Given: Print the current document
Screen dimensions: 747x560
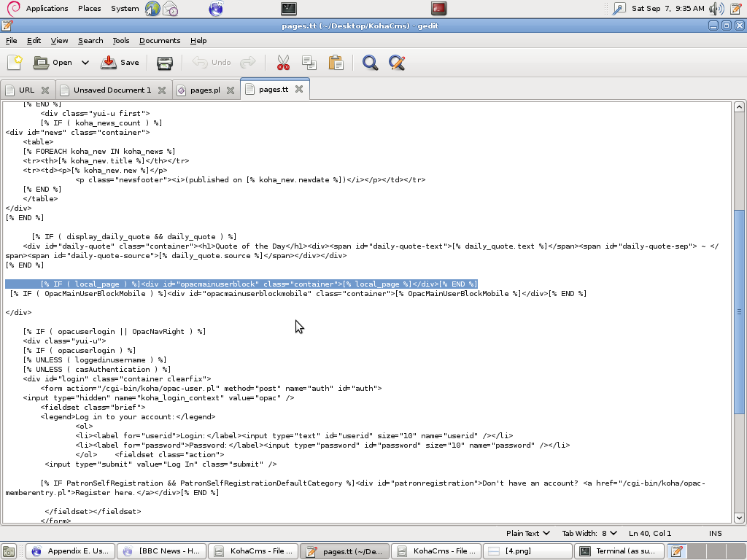Looking at the screenshot, I should [x=163, y=63].
